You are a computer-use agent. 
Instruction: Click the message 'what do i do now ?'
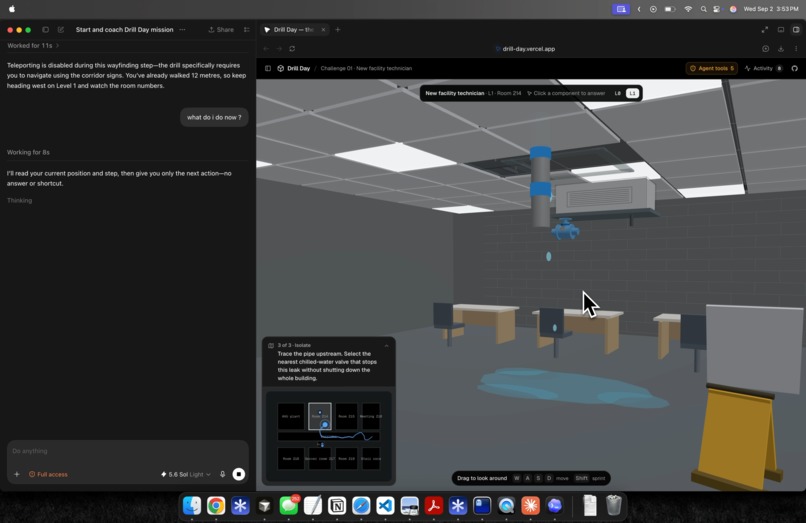(214, 117)
